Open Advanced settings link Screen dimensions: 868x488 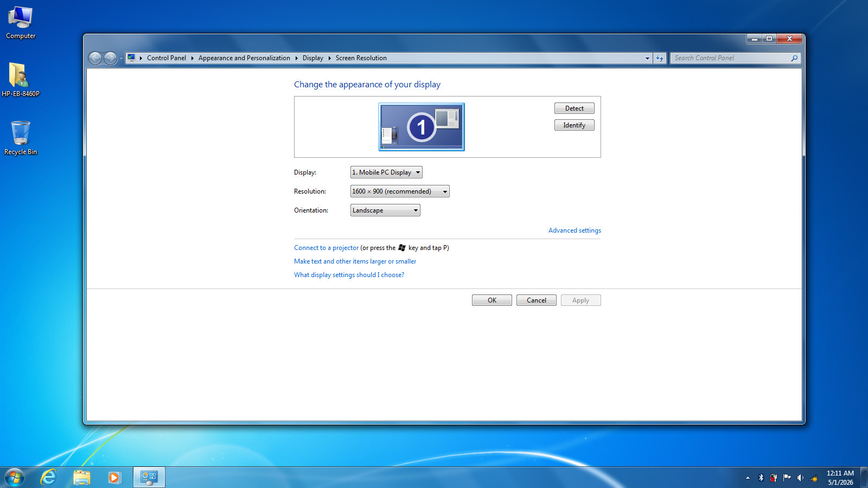pyautogui.click(x=575, y=230)
